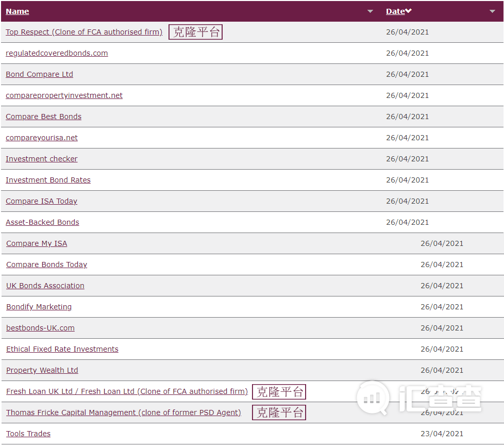504x446 pixels.
Task: Open the Investment Bond Rates entry
Action: [x=48, y=180]
